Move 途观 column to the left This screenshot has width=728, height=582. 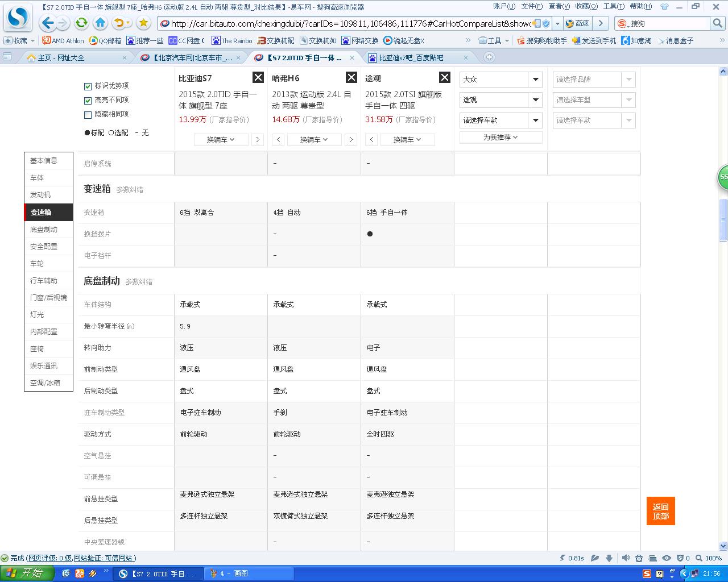pyautogui.click(x=371, y=140)
